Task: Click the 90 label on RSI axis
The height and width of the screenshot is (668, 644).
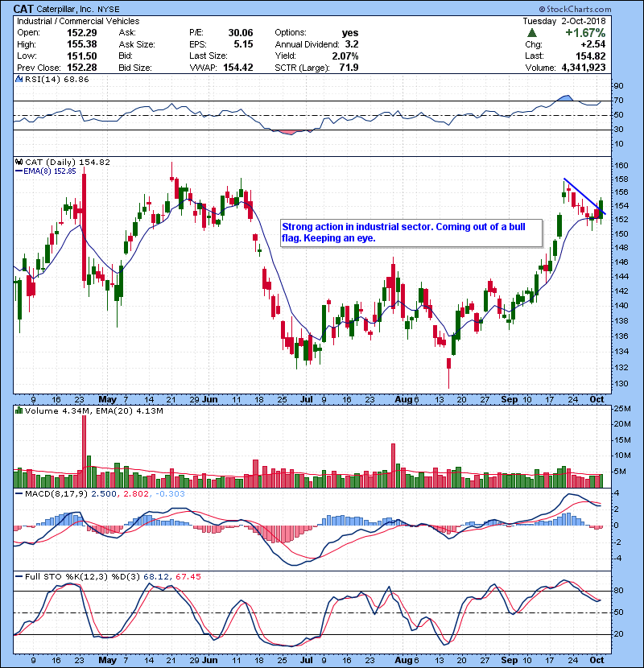Action: pyautogui.click(x=618, y=86)
